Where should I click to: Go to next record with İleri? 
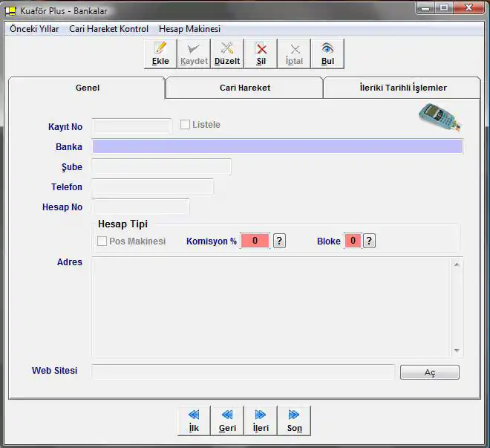pyautogui.click(x=261, y=421)
